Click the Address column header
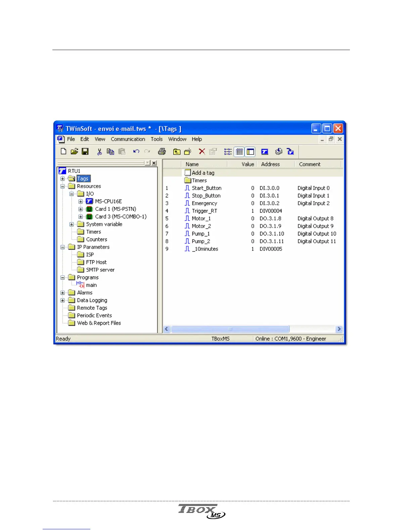Screen dimensions: 411x532 pos(276,164)
